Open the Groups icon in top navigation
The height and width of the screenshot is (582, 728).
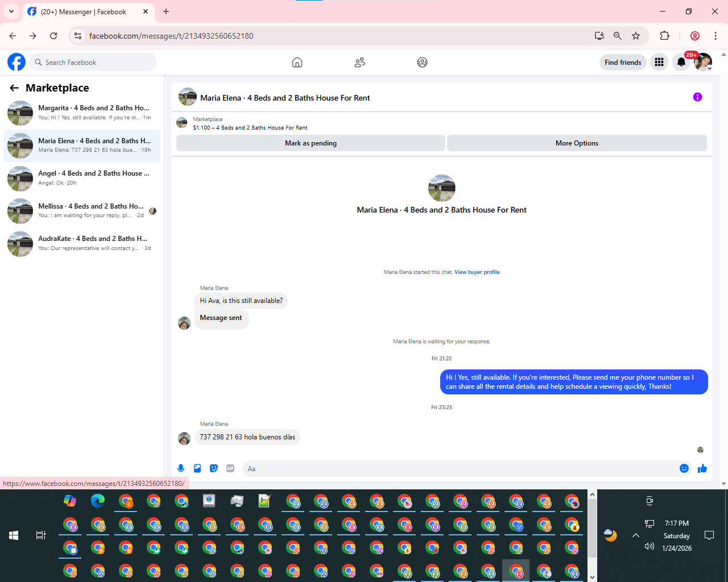pyautogui.click(x=422, y=63)
